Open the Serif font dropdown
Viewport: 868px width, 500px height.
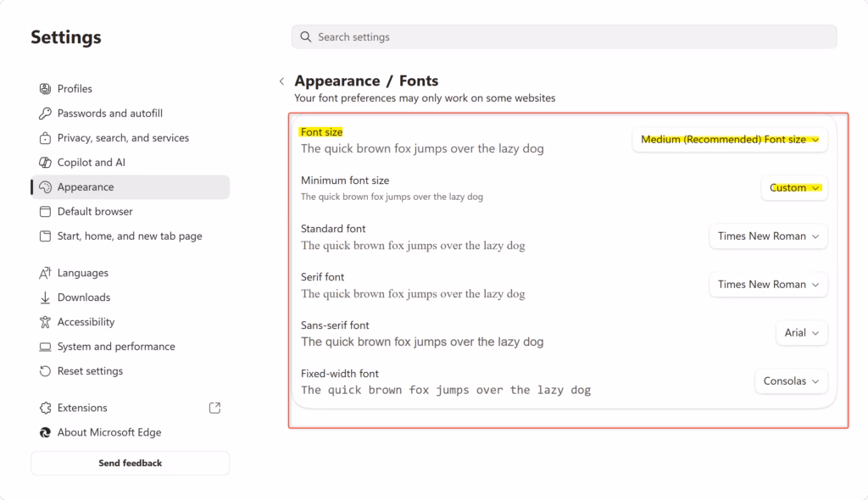coord(768,284)
